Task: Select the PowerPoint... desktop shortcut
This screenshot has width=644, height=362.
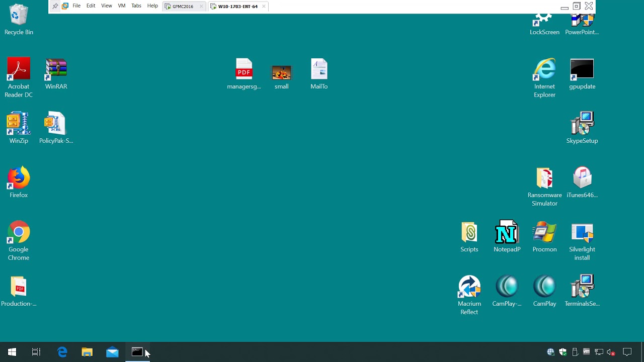Action: pyautogui.click(x=582, y=25)
